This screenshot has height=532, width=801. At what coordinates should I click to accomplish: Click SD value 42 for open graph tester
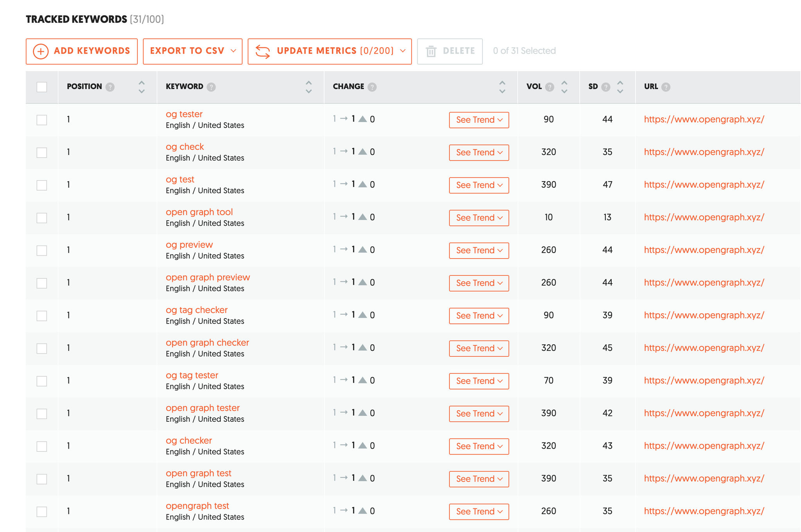tap(607, 413)
